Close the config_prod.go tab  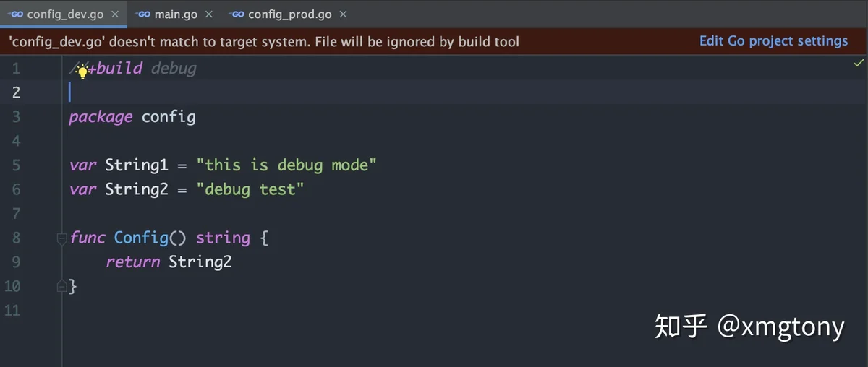[343, 14]
